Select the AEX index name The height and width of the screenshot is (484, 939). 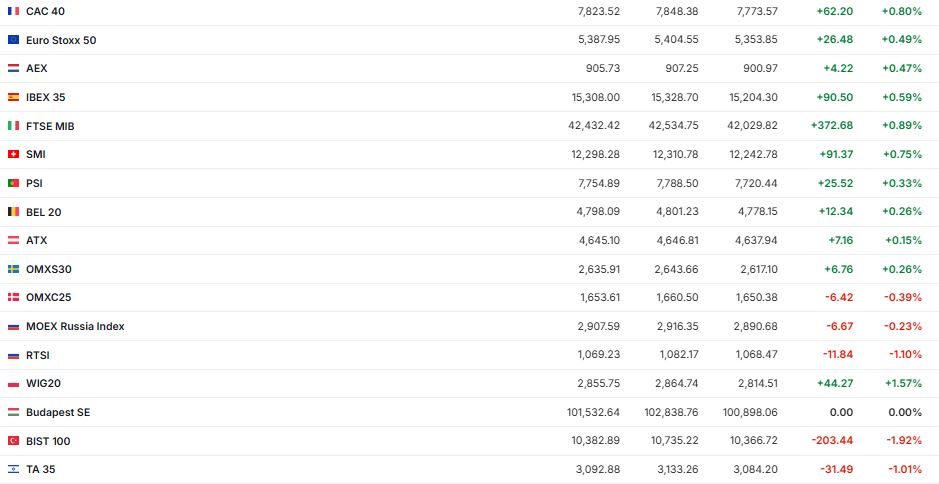coord(36,68)
